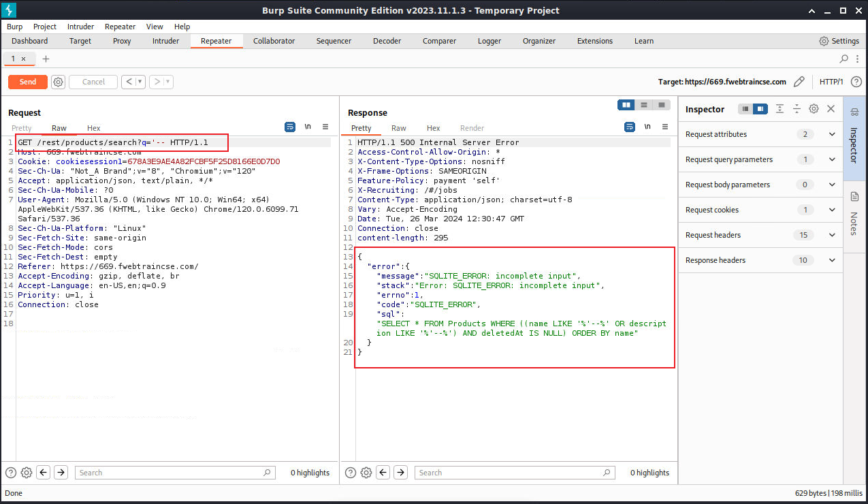Viewport: 868px width, 504px height.
Task: Click the response Search field
Action: (x=515, y=473)
